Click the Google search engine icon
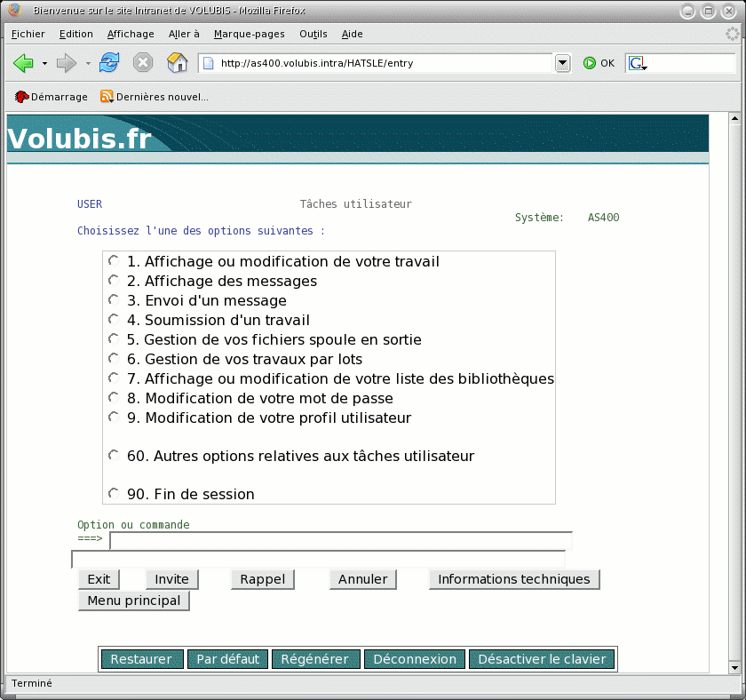The height and width of the screenshot is (700, 746). (x=638, y=63)
